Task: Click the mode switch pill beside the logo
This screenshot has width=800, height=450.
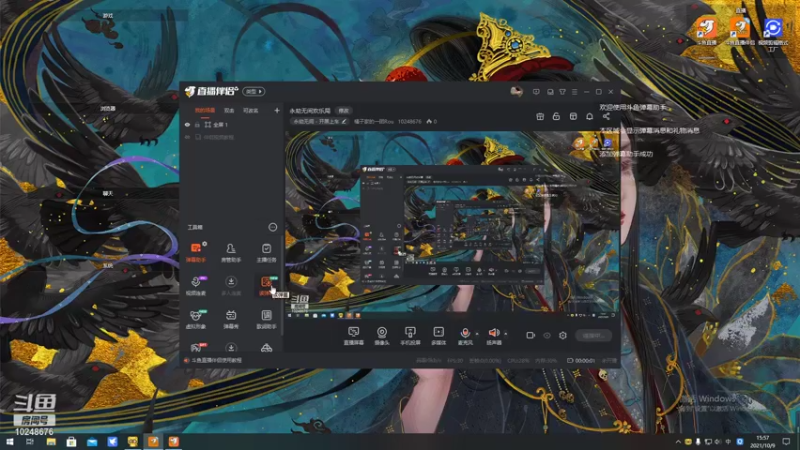Action: tap(254, 91)
